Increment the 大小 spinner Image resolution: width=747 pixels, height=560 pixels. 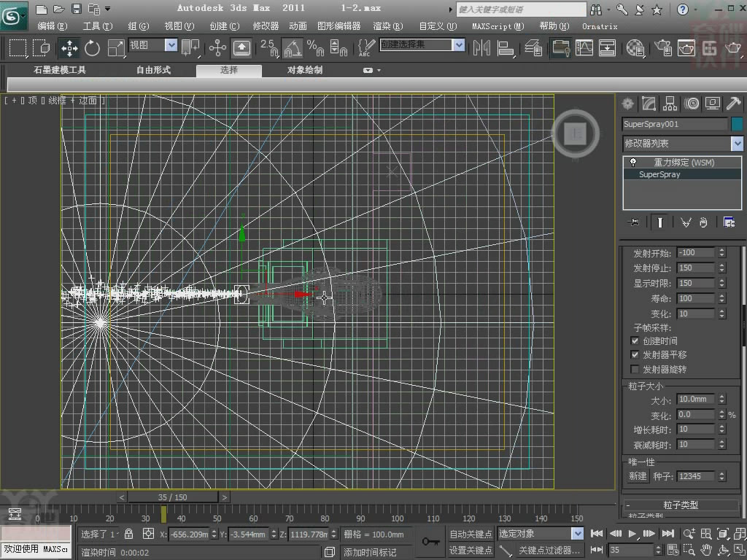[721, 397]
